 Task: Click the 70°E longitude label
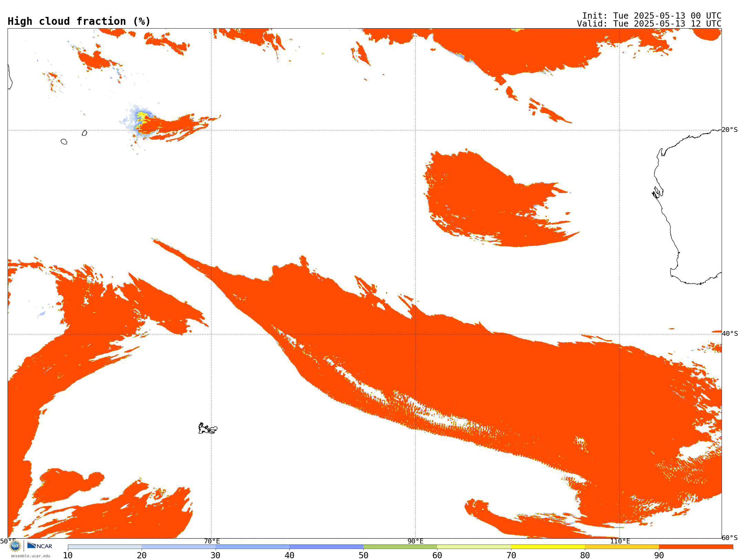tap(212, 541)
